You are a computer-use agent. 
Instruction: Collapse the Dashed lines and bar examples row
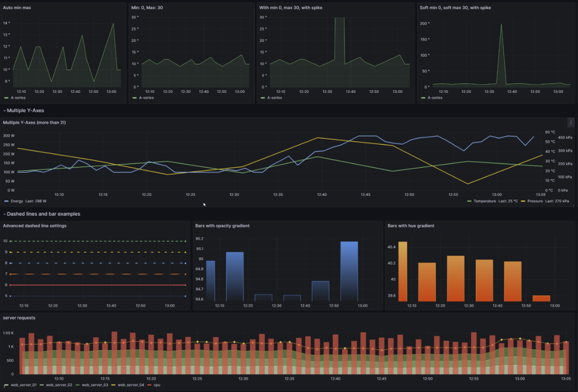41,214
